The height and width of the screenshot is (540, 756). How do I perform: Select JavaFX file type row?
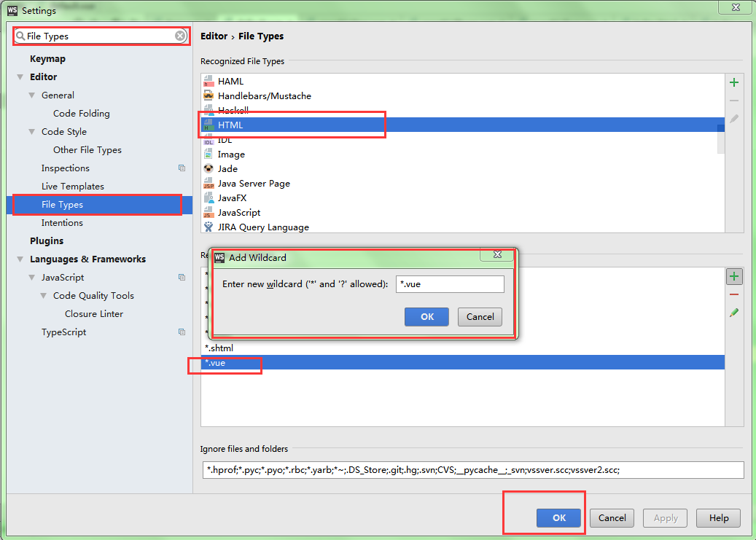(x=462, y=197)
